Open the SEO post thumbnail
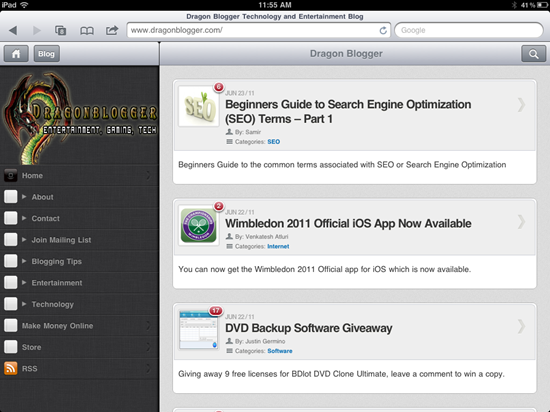This screenshot has width=550, height=412. click(x=199, y=106)
